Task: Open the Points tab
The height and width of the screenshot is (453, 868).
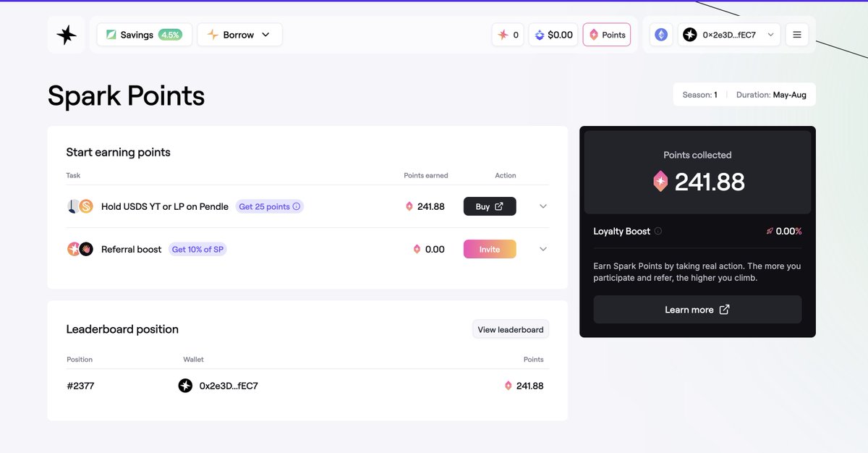Action: click(607, 35)
